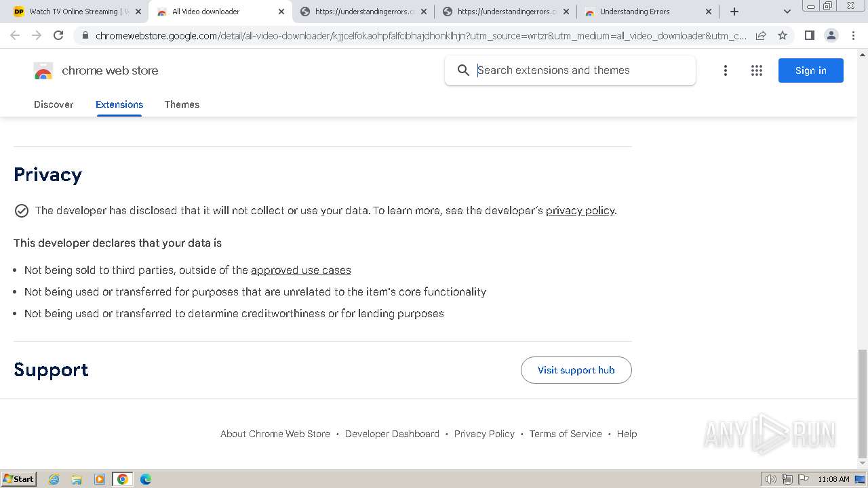868x488 pixels.
Task: Select the Watch TV Online Streaming tab
Action: click(x=73, y=12)
